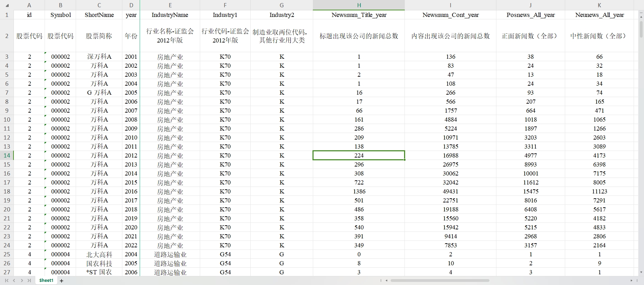Click the 'Industry1' header cell
Screen dimensions: 644x285
pyautogui.click(x=225, y=15)
